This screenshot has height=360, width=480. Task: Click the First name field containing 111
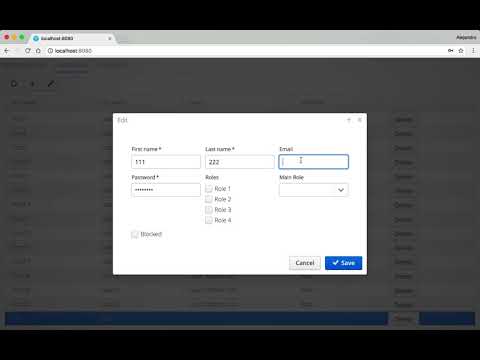(x=166, y=162)
